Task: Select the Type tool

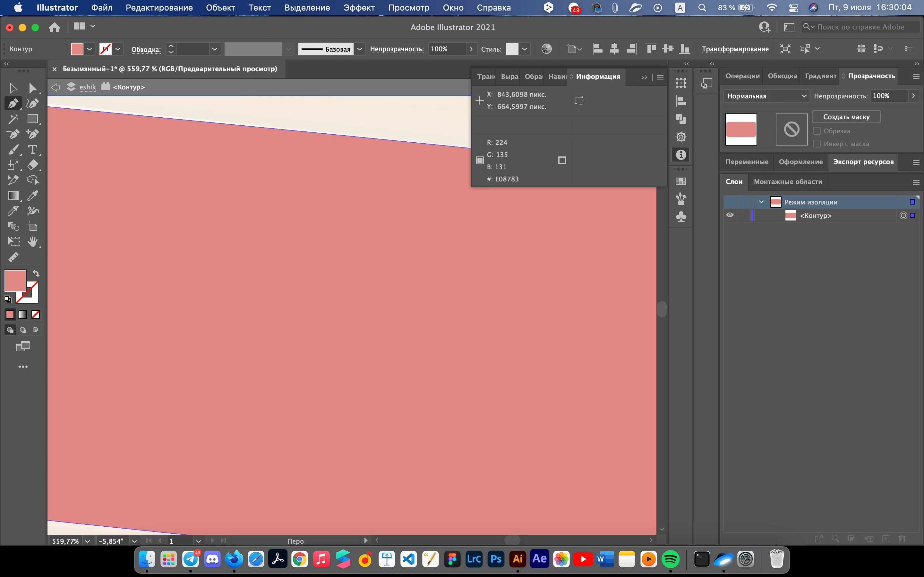Action: tap(33, 150)
